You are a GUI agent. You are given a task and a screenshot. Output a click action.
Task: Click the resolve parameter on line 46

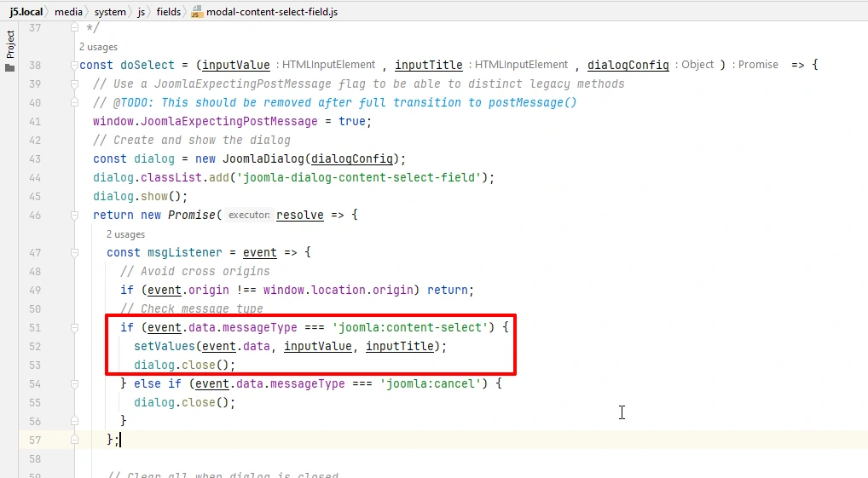tap(300, 216)
